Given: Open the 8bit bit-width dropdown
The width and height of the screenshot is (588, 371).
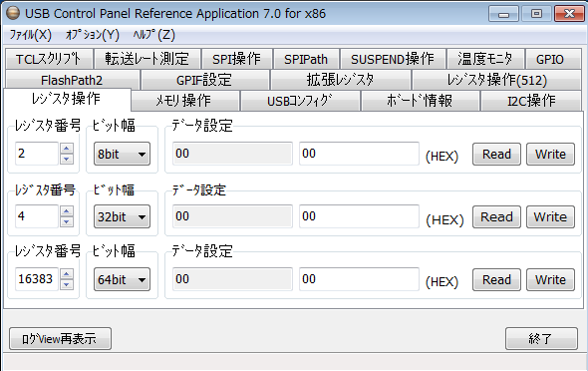Looking at the screenshot, I should coord(122,154).
